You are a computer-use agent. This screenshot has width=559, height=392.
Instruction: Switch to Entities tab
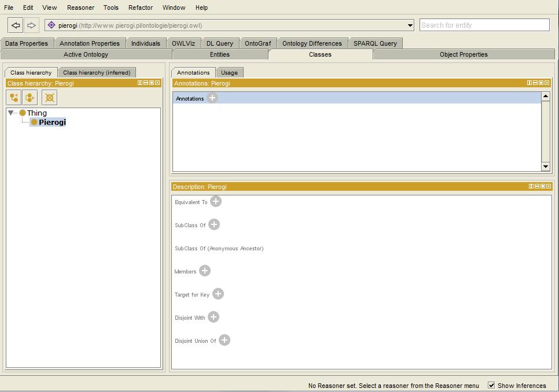coord(220,54)
